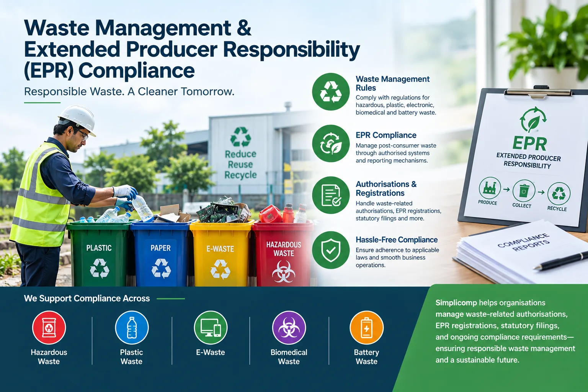Select the blue Plastic Waste bottle icon
Screen dimensions: 588x392
click(132, 328)
